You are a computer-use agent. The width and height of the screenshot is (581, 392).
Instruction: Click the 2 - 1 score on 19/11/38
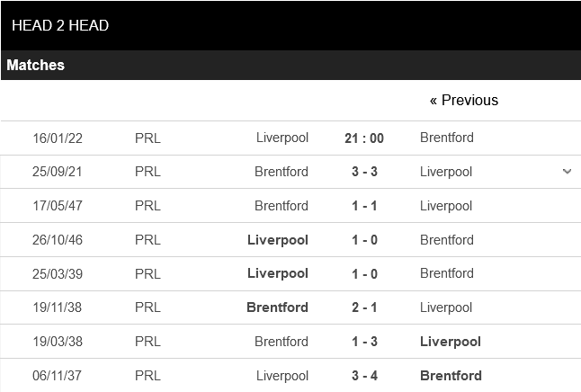click(x=364, y=307)
